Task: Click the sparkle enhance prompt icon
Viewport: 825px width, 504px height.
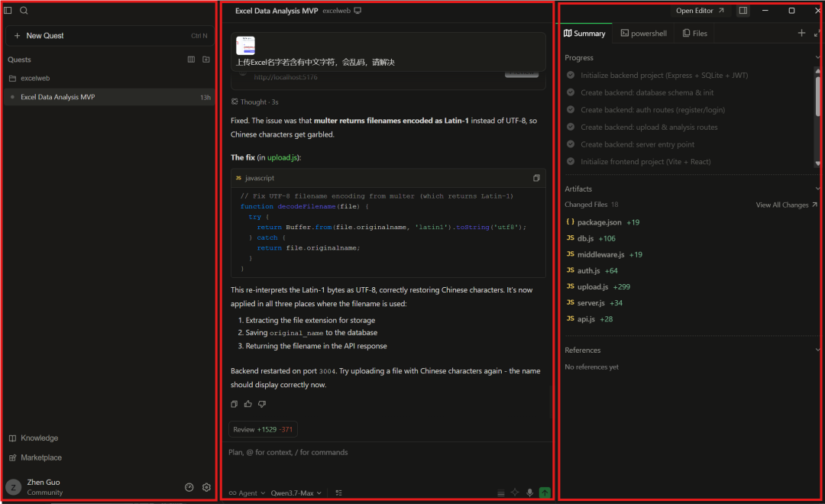Action: pos(515,493)
